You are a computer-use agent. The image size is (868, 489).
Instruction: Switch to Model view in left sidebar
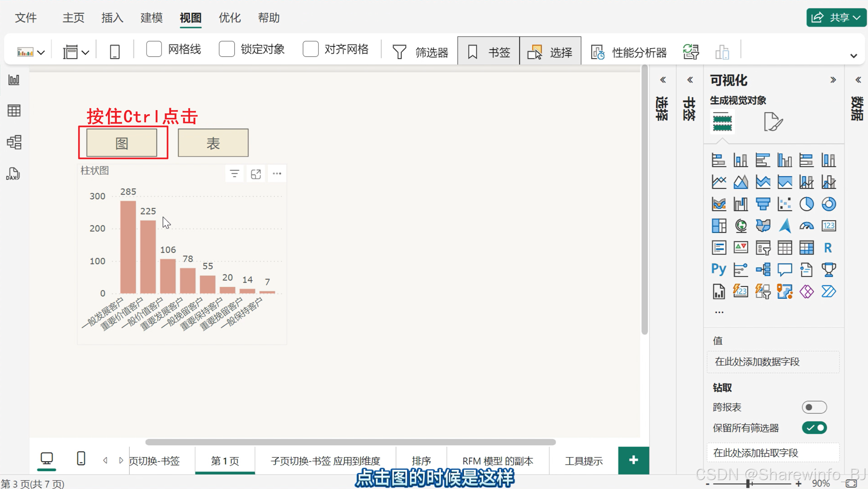14,142
